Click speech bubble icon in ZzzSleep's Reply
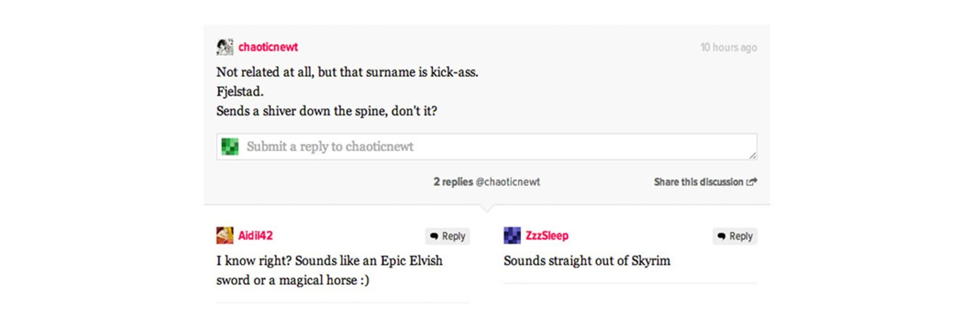 coord(721,236)
